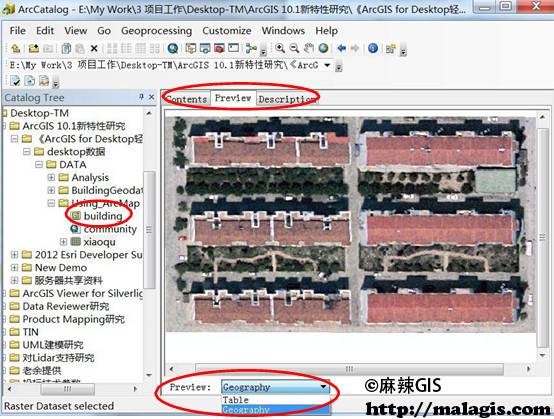Switch to the Description tab
Image resolution: width=554 pixels, height=419 pixels.
(287, 99)
